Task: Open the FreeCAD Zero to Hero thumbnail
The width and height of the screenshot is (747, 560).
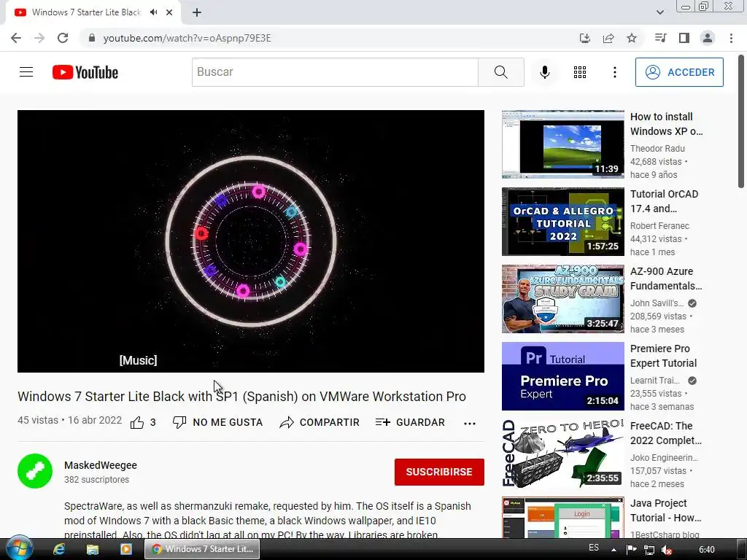Action: tap(562, 454)
